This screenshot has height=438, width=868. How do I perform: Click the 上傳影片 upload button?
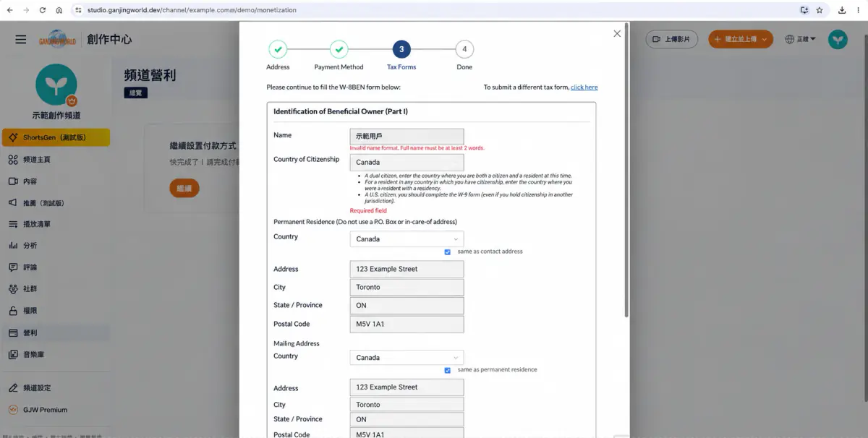coord(671,39)
